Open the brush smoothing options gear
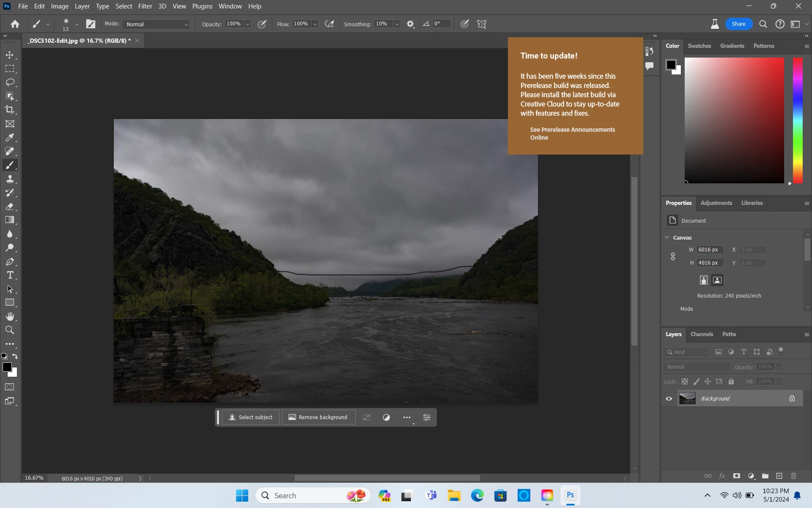Image resolution: width=812 pixels, height=508 pixels. click(x=410, y=24)
